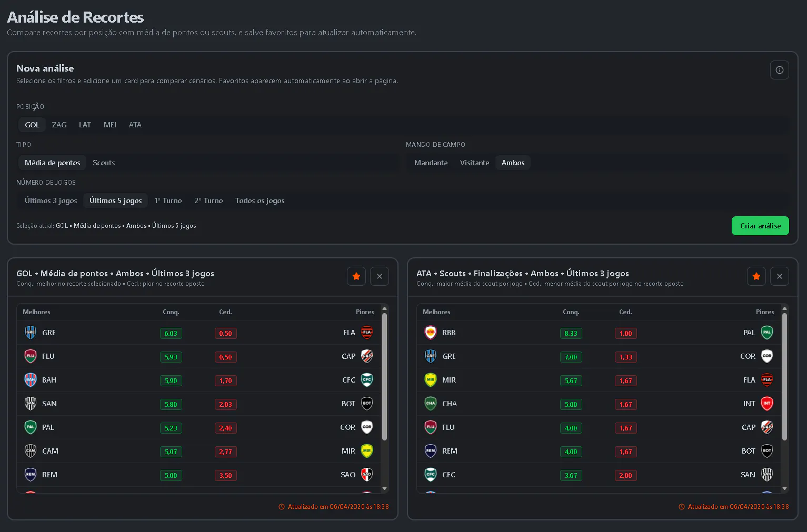Click the CHA team crest icon

click(x=431, y=404)
